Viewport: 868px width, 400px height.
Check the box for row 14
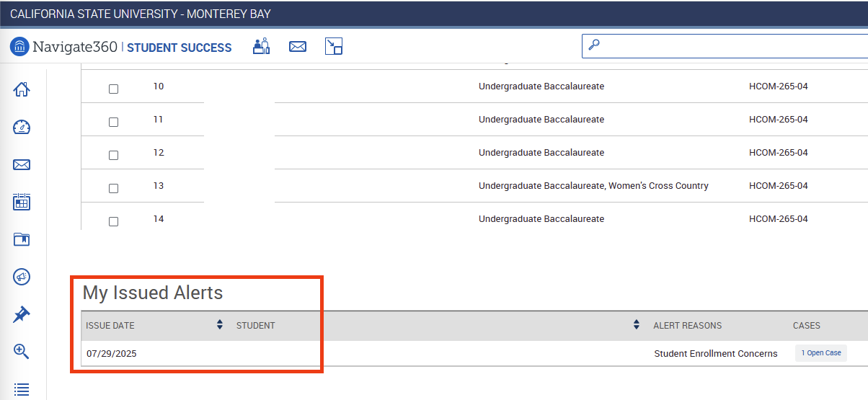[x=113, y=221]
